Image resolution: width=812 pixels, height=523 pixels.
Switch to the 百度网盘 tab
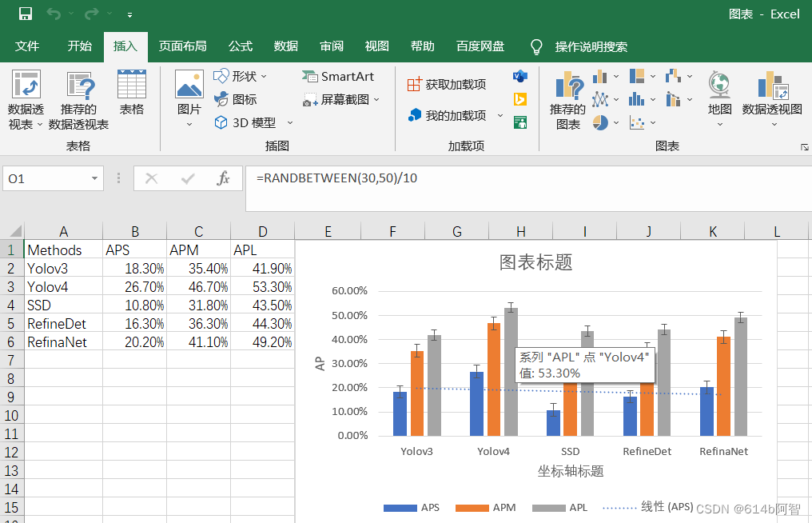pyautogui.click(x=480, y=46)
